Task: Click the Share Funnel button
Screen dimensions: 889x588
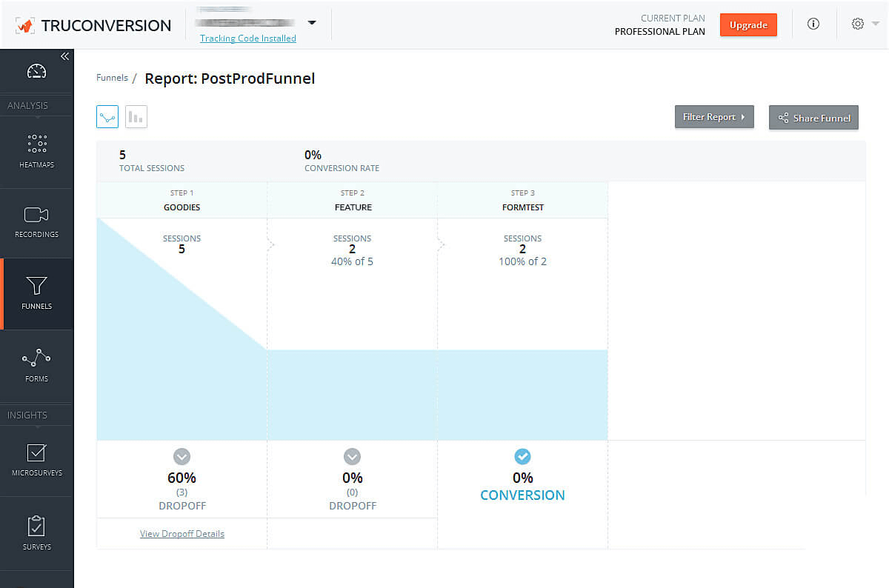Action: (813, 118)
